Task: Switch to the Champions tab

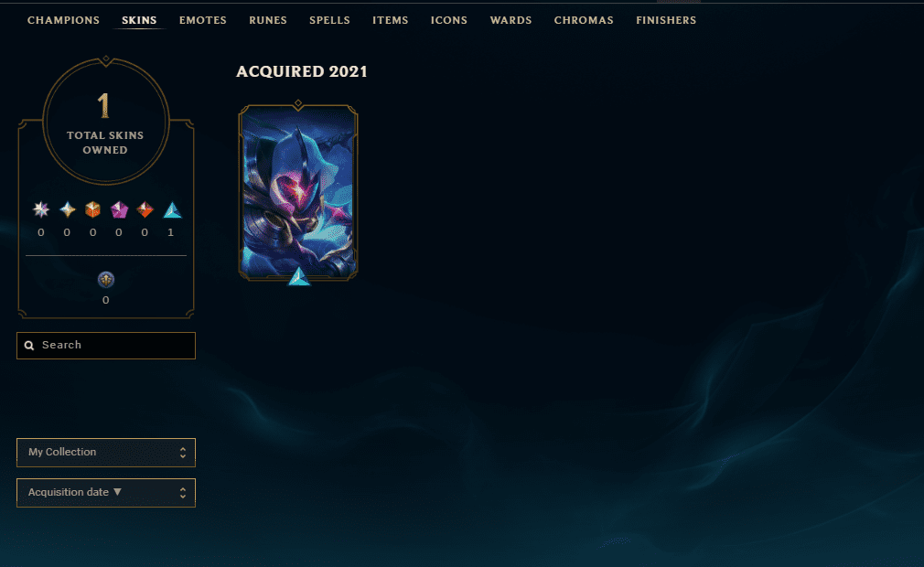Action: 64,20
